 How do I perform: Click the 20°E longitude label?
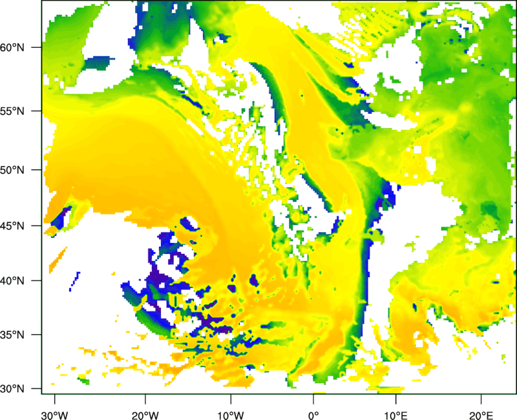point(481,415)
